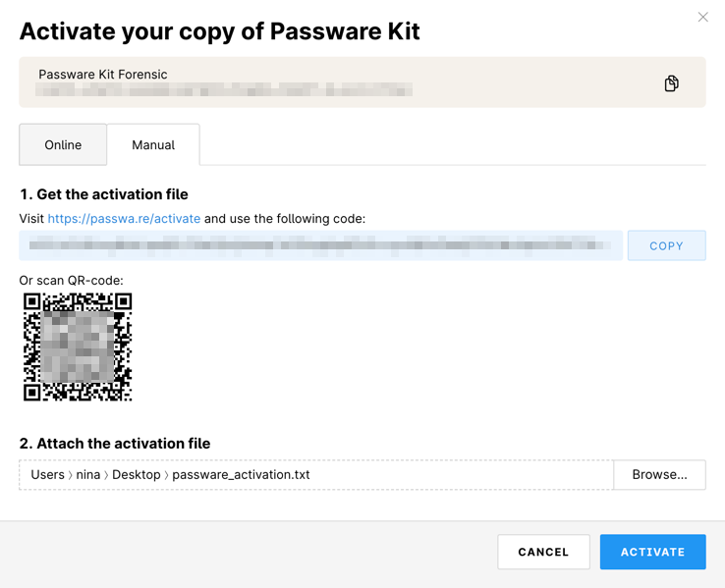Browse for the activation file
The width and height of the screenshot is (725, 588).
point(659,475)
